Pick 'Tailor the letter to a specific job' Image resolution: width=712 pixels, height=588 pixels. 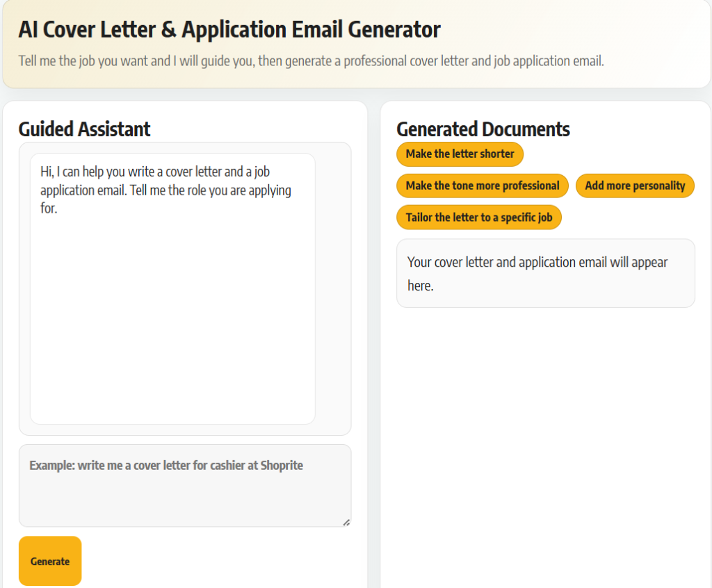(478, 218)
